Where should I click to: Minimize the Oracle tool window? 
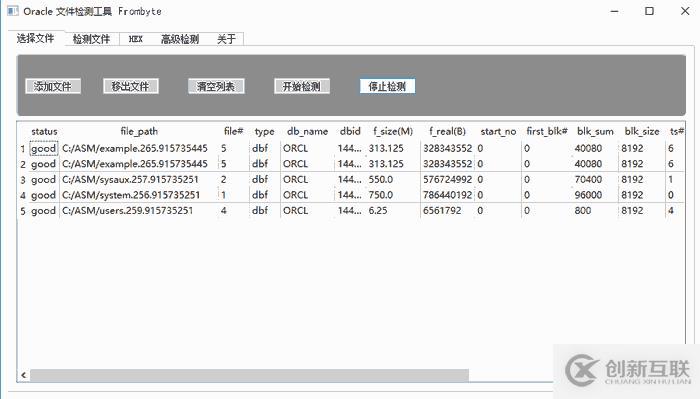pos(615,11)
